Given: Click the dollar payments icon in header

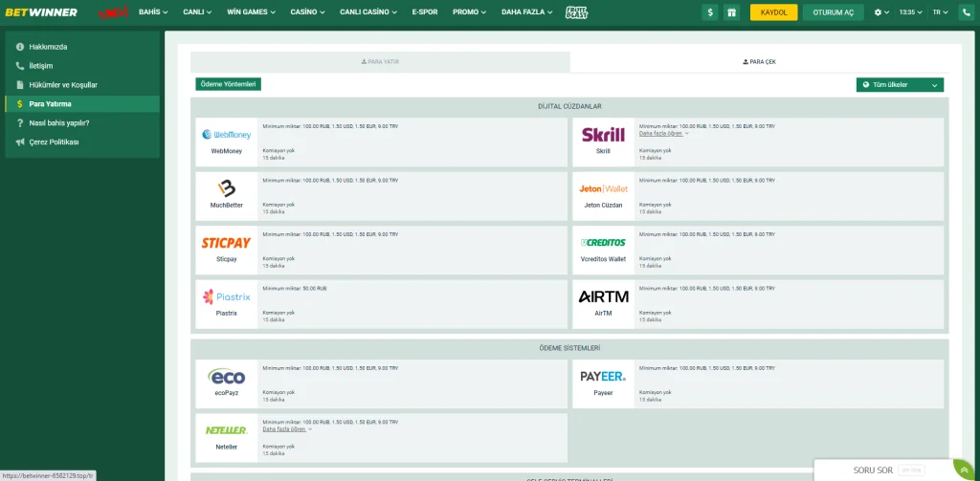Looking at the screenshot, I should [x=709, y=12].
